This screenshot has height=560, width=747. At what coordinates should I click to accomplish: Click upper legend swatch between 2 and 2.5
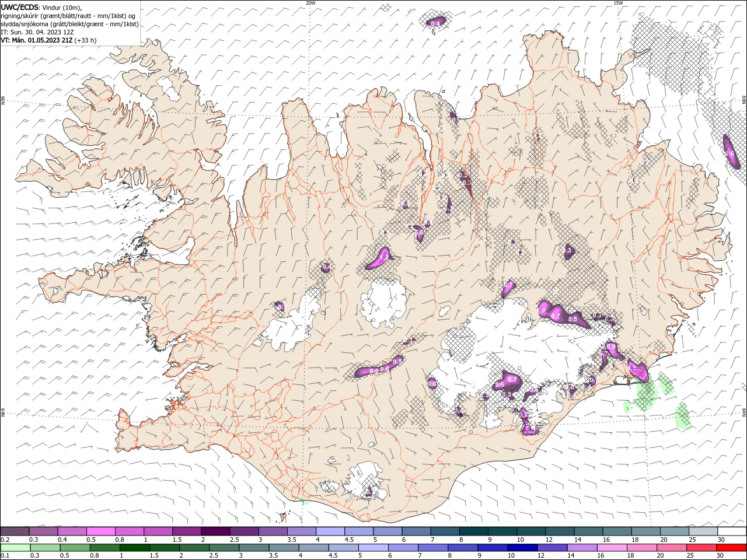pos(215,531)
